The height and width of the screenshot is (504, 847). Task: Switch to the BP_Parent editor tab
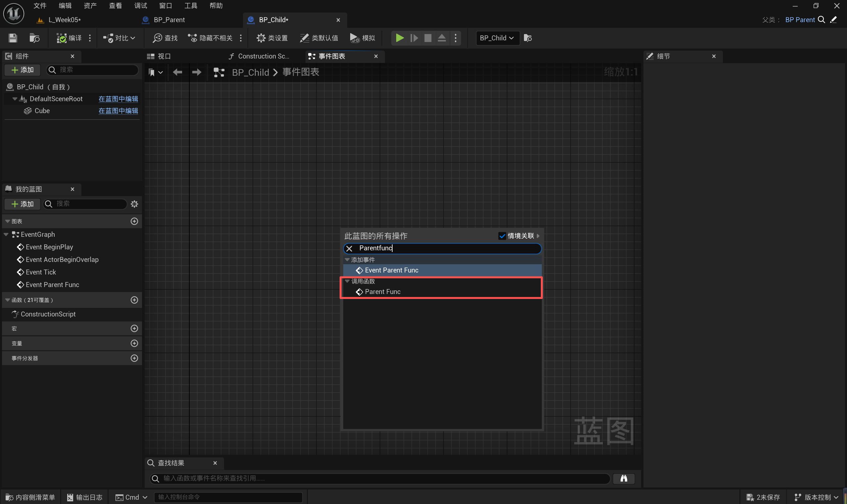(x=169, y=20)
